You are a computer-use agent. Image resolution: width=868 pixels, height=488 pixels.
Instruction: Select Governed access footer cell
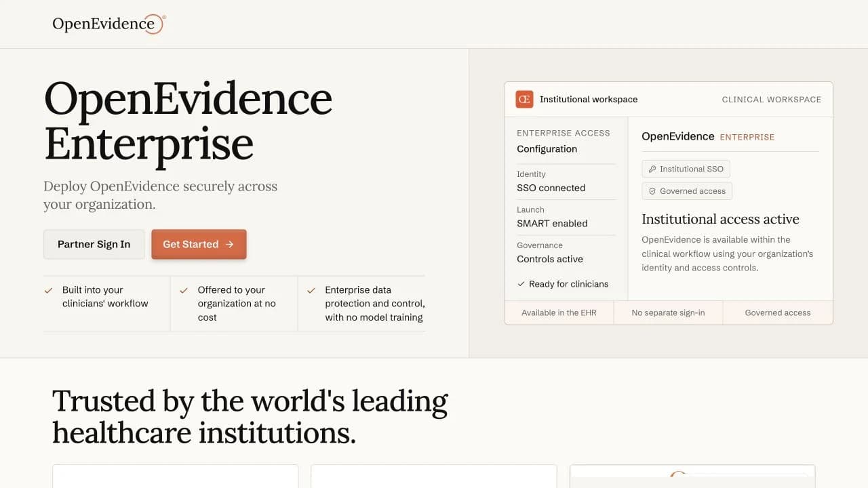(x=778, y=312)
